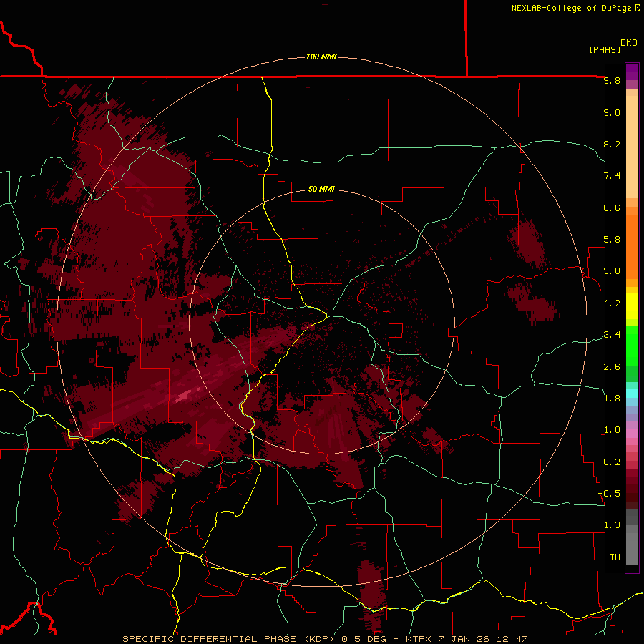
Task: Click the 5.8 value on color scale
Action: (x=612, y=240)
